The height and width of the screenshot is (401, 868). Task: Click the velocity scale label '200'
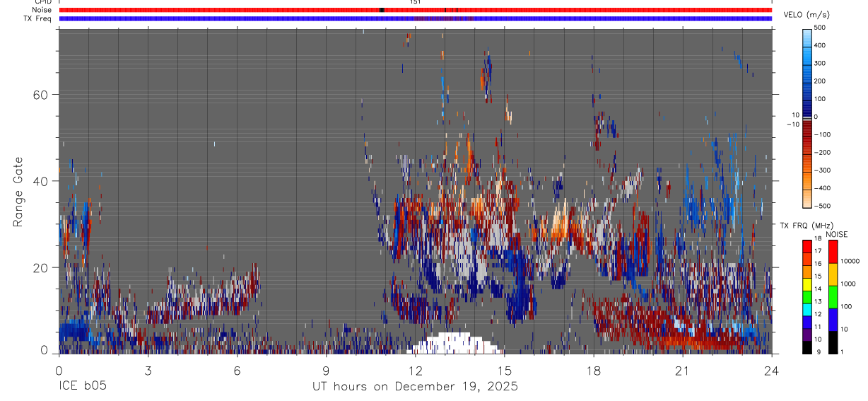tap(820, 81)
